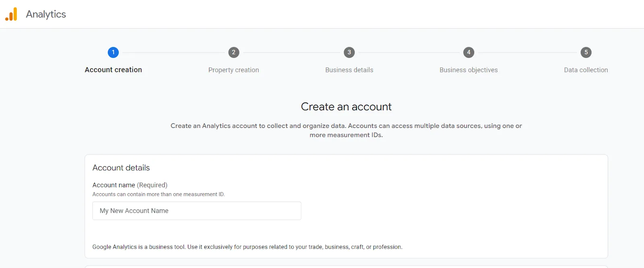644x268 pixels.
Task: Jump to the Business objectives step label
Action: tap(469, 70)
